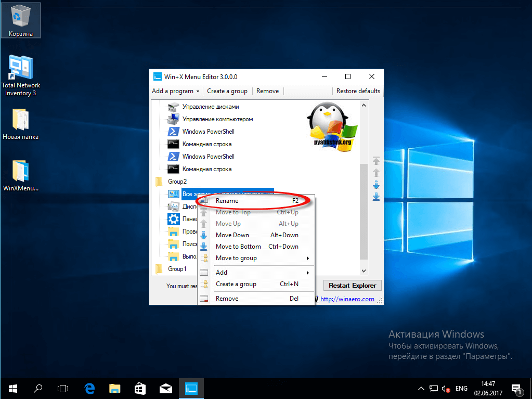Select Remove in the context menu
This screenshot has width=532, height=399.
227,299
